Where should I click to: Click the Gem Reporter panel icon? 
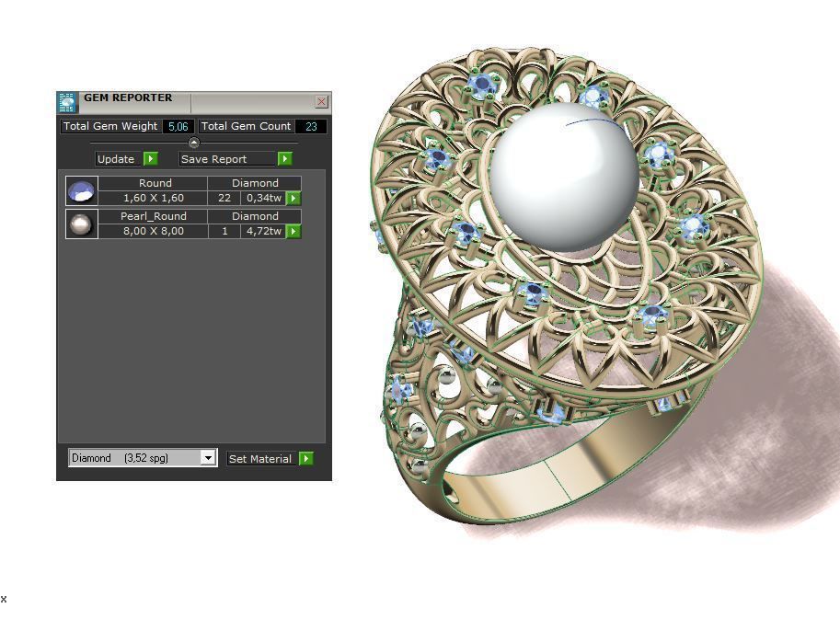[x=67, y=102]
